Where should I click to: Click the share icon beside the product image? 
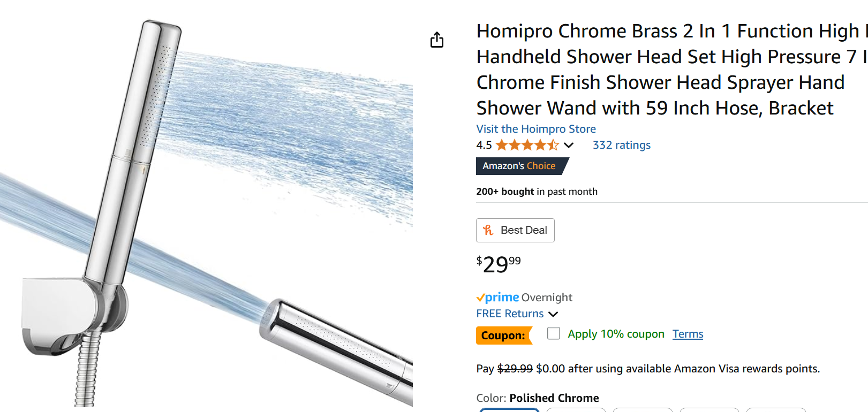click(x=437, y=40)
